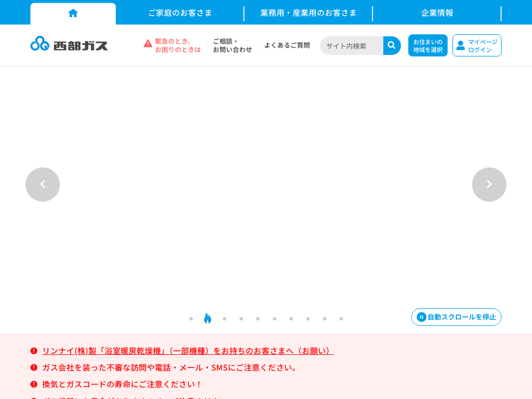Open the 換気とガスコードの寿命 warning notice
532x399 pixels.
click(122, 384)
